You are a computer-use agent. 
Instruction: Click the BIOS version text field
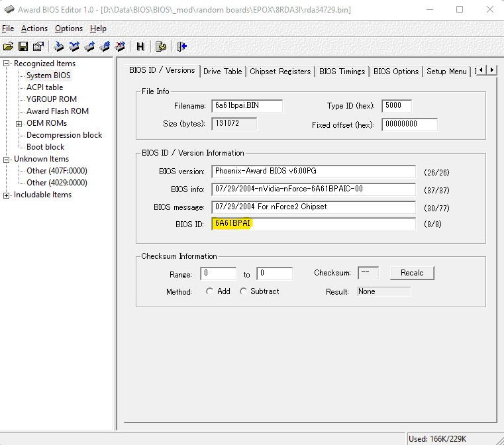313,172
